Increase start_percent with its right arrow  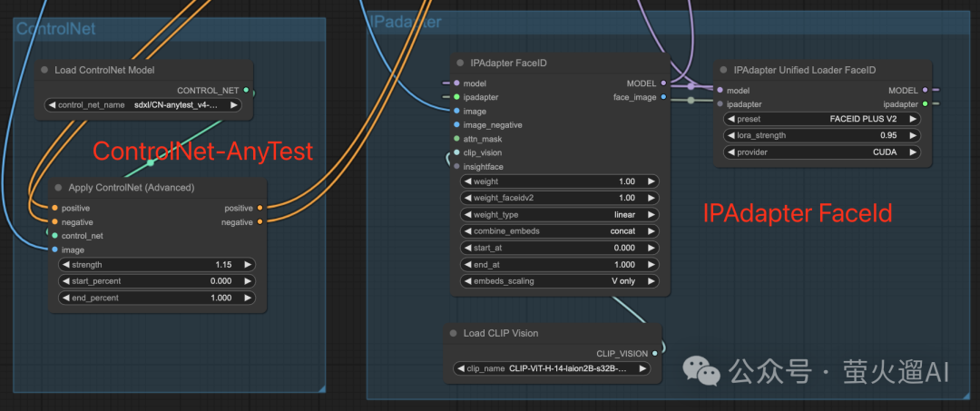248,281
